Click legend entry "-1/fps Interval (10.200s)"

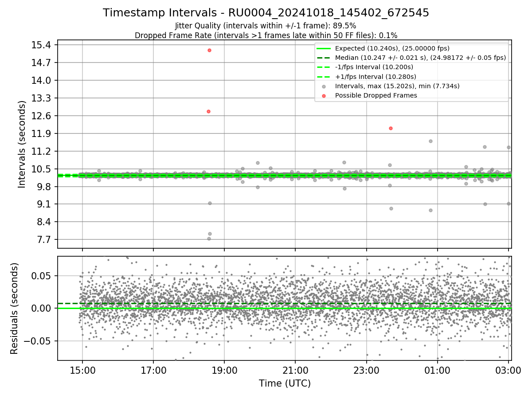[x=374, y=67]
